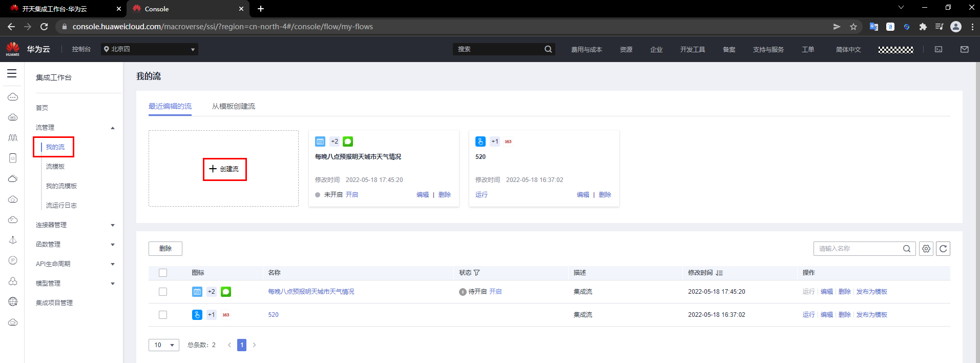Click the 163 mail icon in 520 row
The height and width of the screenshot is (363, 980).
226,315
